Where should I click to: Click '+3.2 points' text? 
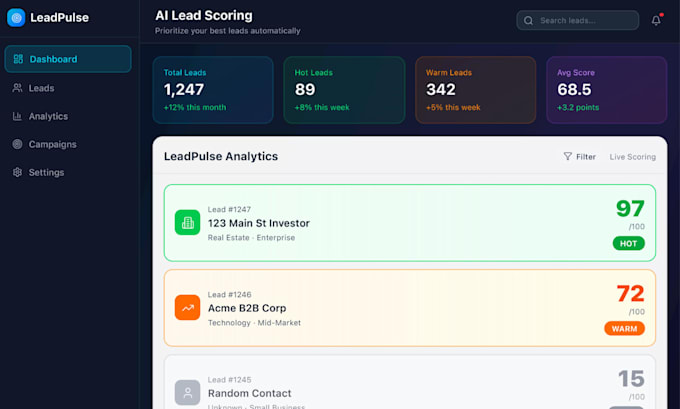(578, 107)
